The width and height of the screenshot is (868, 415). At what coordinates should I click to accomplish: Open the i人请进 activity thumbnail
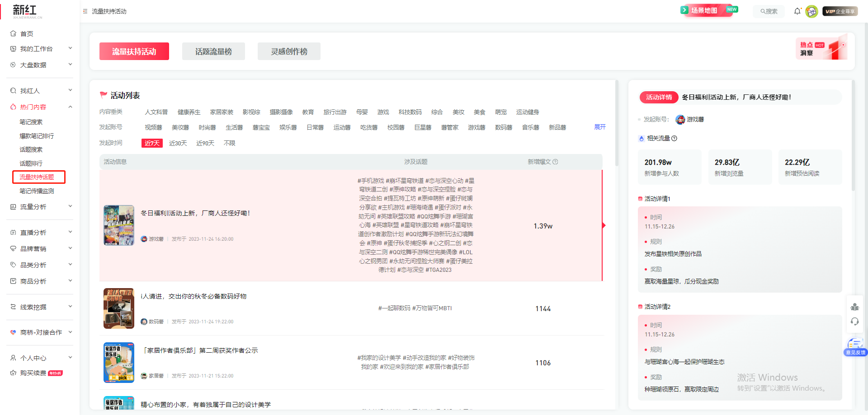pyautogui.click(x=119, y=308)
